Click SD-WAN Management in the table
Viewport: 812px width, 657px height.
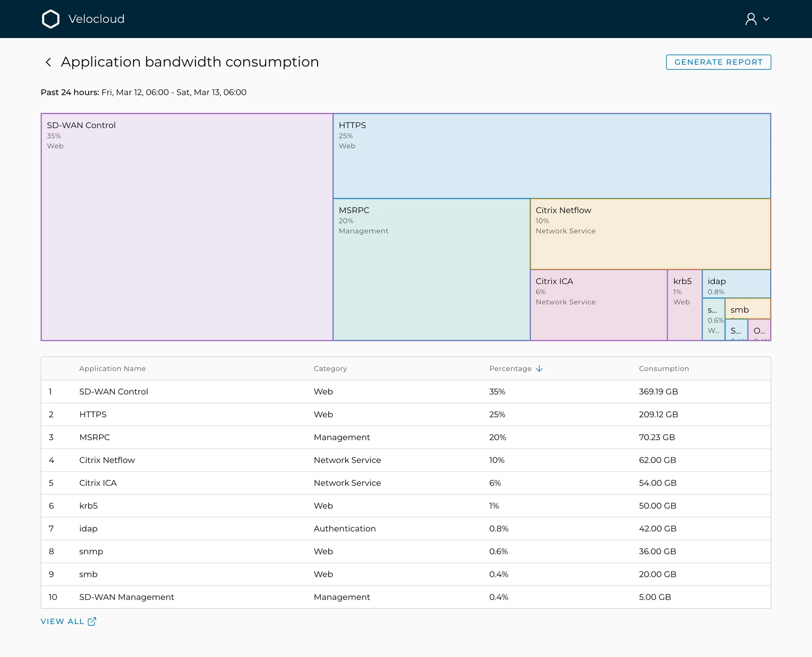[x=127, y=597]
